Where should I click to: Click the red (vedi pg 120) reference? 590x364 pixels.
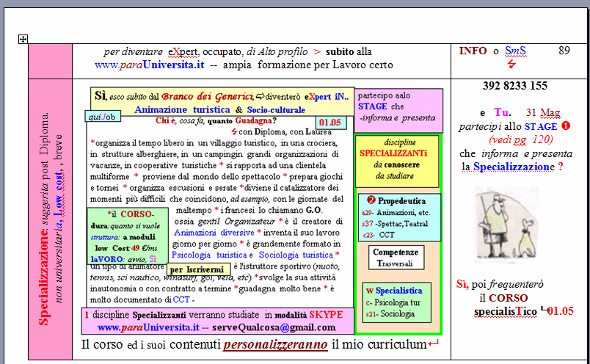tap(521, 139)
